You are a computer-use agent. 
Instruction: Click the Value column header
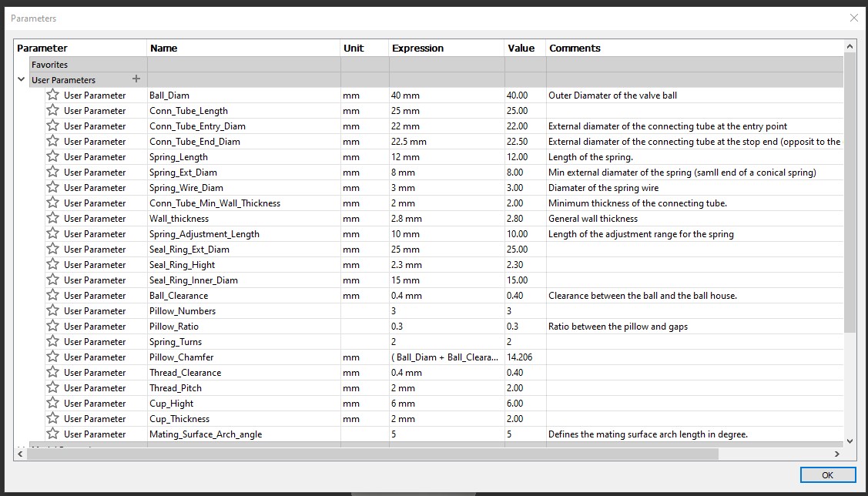(x=524, y=49)
